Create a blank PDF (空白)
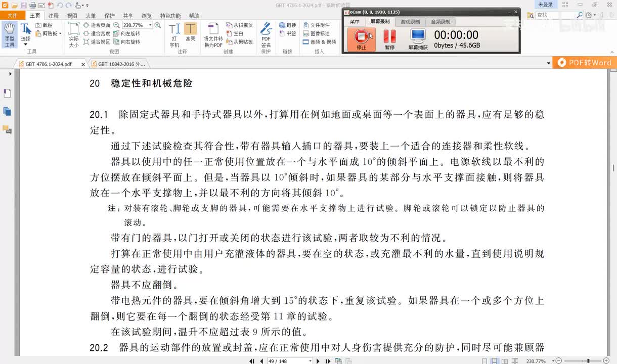The image size is (617, 364). point(235,33)
